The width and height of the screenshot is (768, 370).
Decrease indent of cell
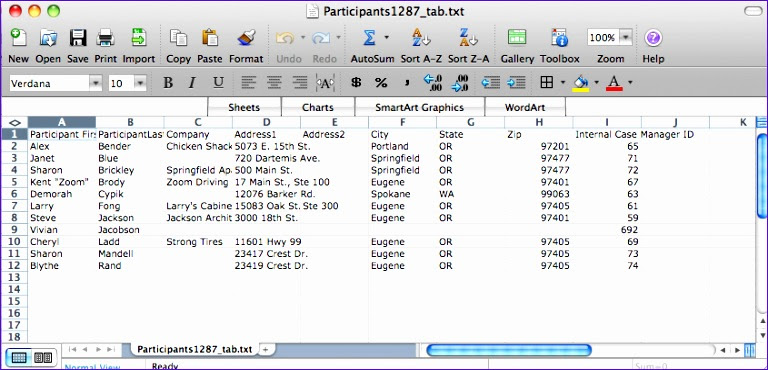tap(490, 83)
